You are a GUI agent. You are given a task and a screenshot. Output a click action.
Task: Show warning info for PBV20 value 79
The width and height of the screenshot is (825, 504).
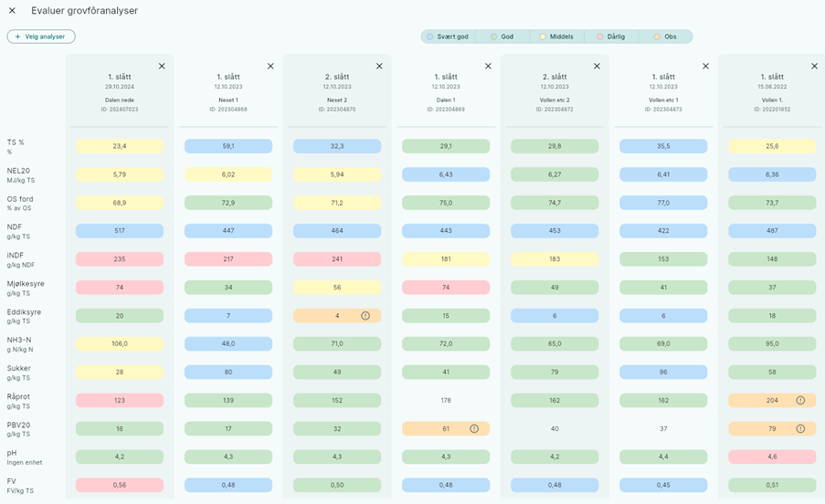tap(800, 428)
